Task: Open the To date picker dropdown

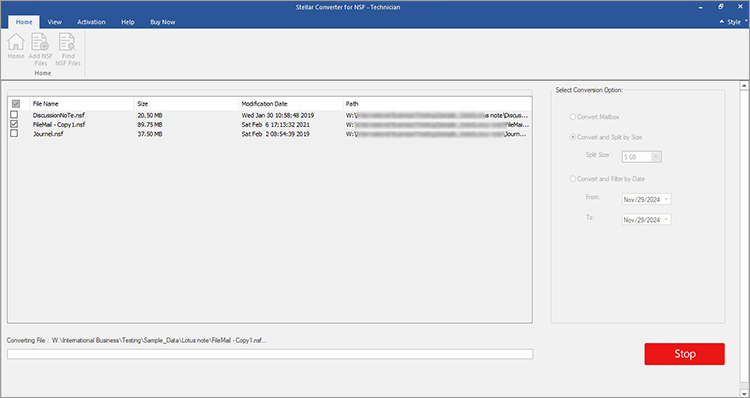Action: tap(667, 220)
